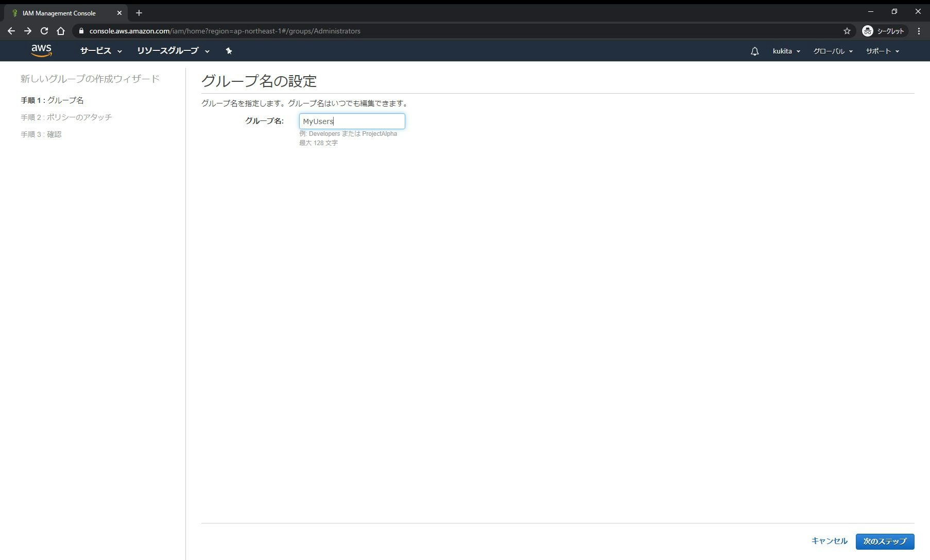Screen dimensions: 930x560
Task: Open the incognito シークレット profile icon
Action: coord(884,31)
